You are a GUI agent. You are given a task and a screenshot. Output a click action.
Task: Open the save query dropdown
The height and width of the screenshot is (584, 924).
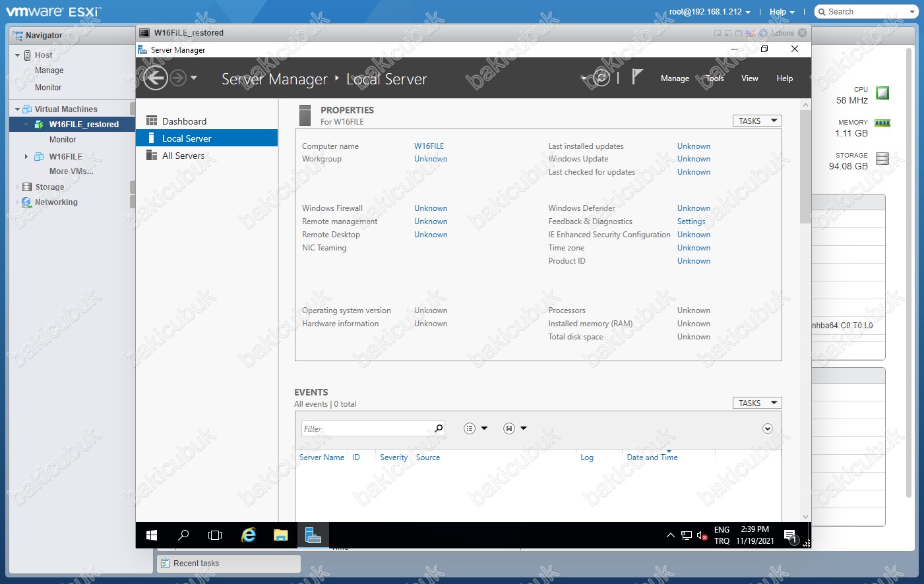click(515, 428)
